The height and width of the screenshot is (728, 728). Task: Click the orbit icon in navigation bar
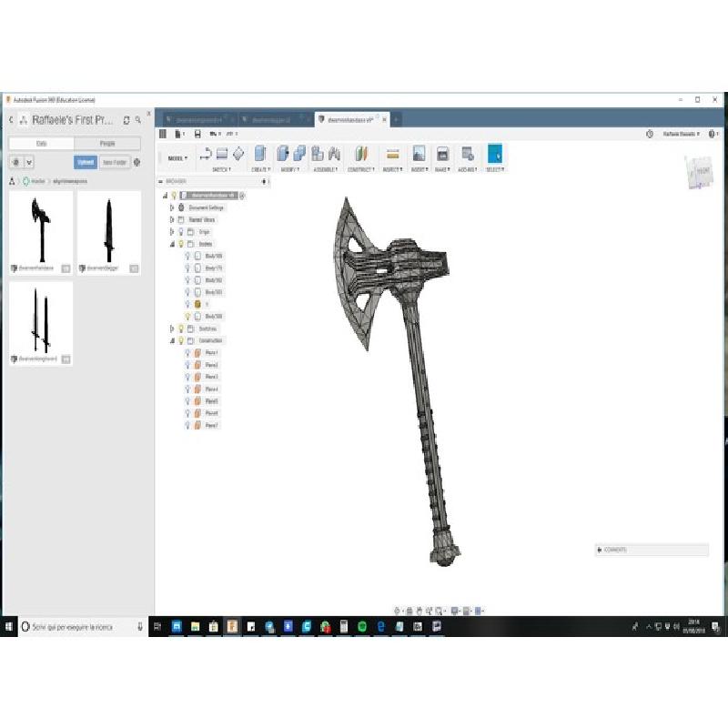pos(397,611)
